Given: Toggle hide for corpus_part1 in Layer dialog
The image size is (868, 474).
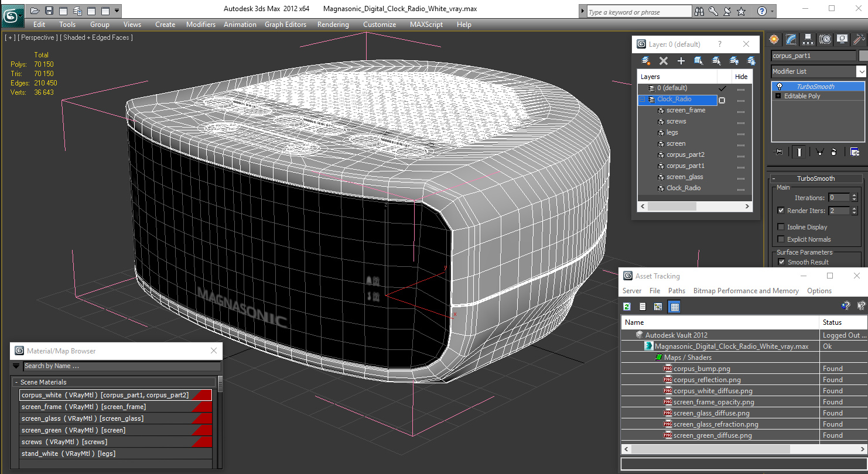Looking at the screenshot, I should [741, 166].
